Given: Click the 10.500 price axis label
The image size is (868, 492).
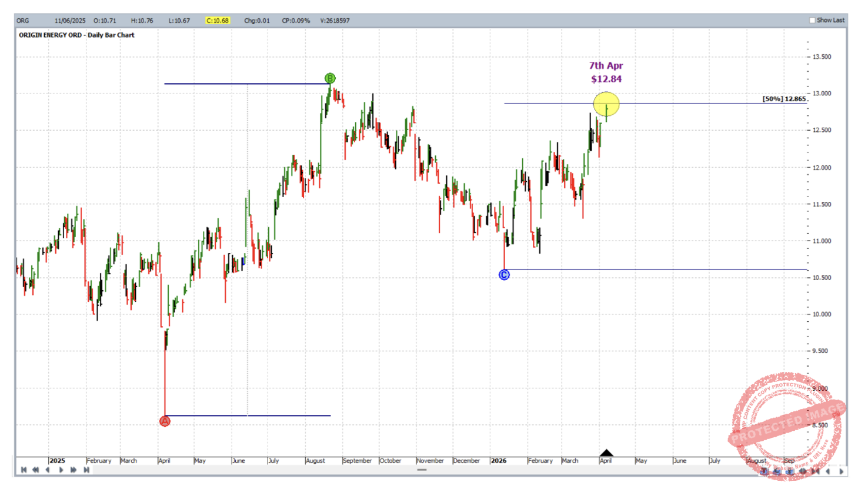Looking at the screenshot, I should [822, 278].
